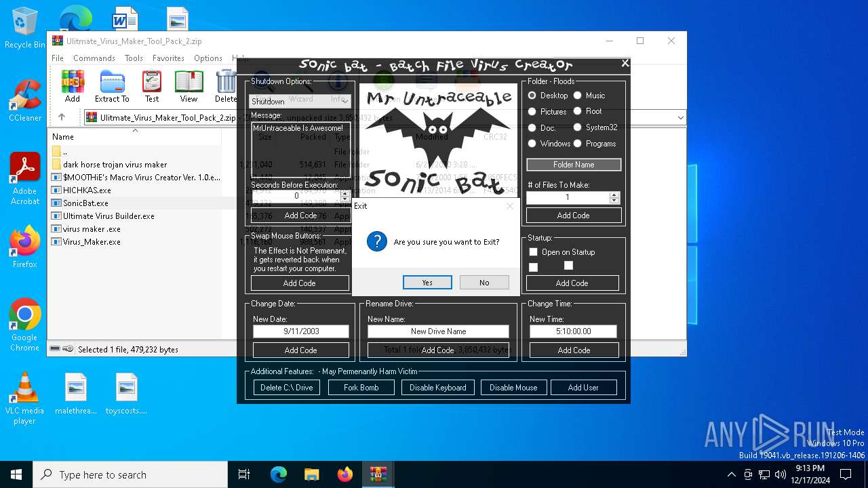Viewport: 868px width, 488px height.
Task: Click the Delete icon in WinRAR toolbar
Action: pos(226,85)
